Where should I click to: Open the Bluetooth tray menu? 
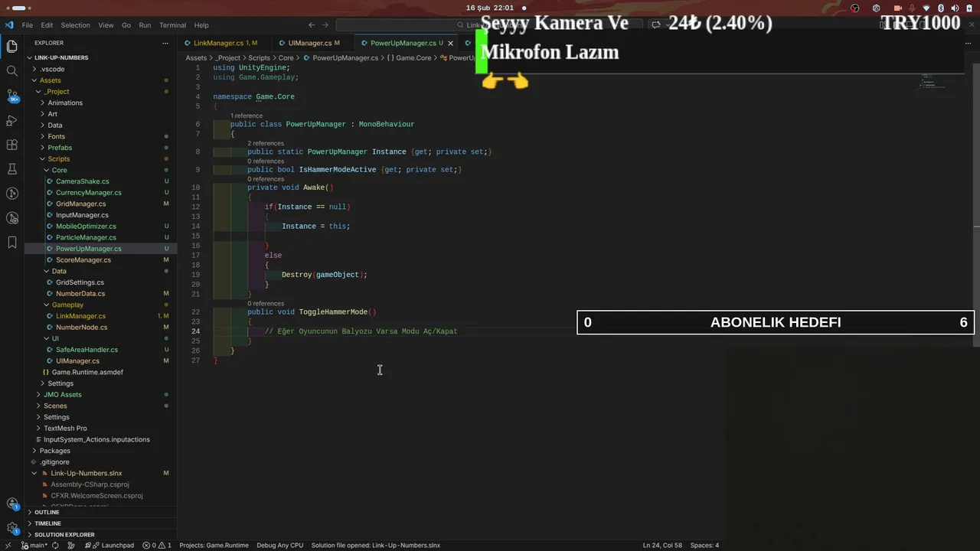pos(941,8)
